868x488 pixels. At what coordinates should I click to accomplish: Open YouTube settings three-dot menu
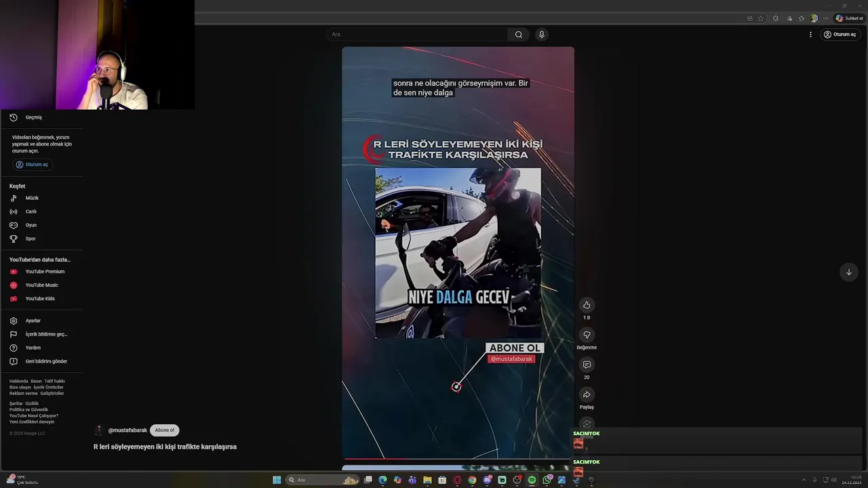point(810,35)
